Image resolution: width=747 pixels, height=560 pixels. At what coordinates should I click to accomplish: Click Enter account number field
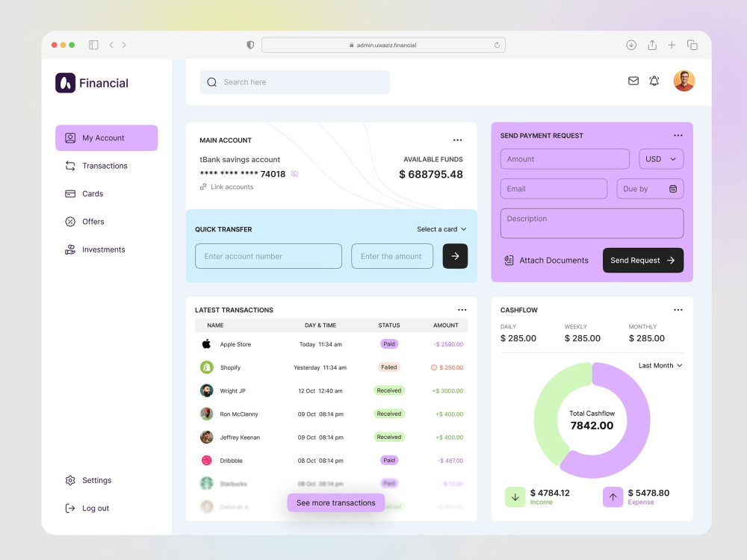click(x=268, y=256)
